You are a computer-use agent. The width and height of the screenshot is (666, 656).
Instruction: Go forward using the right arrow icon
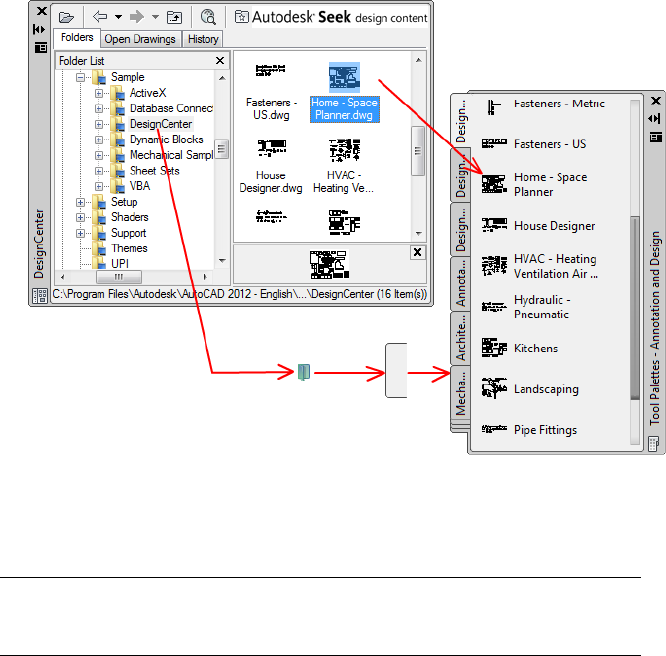[137, 17]
